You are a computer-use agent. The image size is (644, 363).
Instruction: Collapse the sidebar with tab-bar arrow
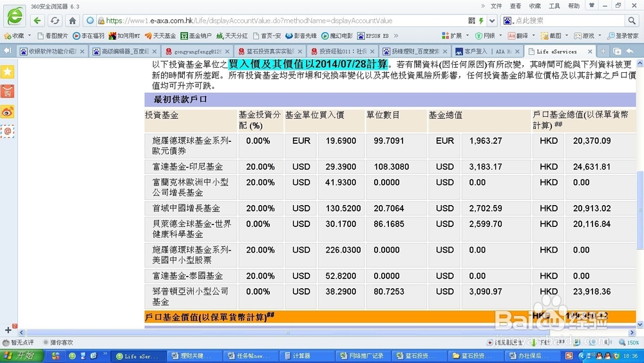pyautogui.click(x=7, y=50)
